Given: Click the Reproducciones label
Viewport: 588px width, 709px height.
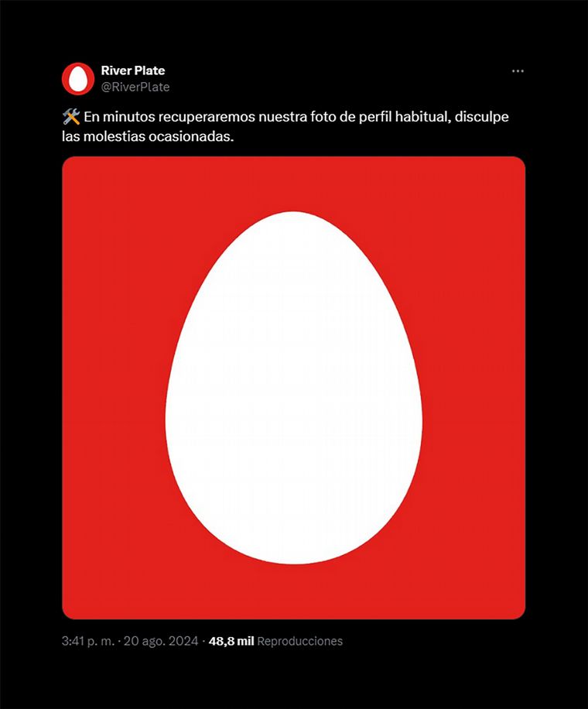Looking at the screenshot, I should point(299,642).
